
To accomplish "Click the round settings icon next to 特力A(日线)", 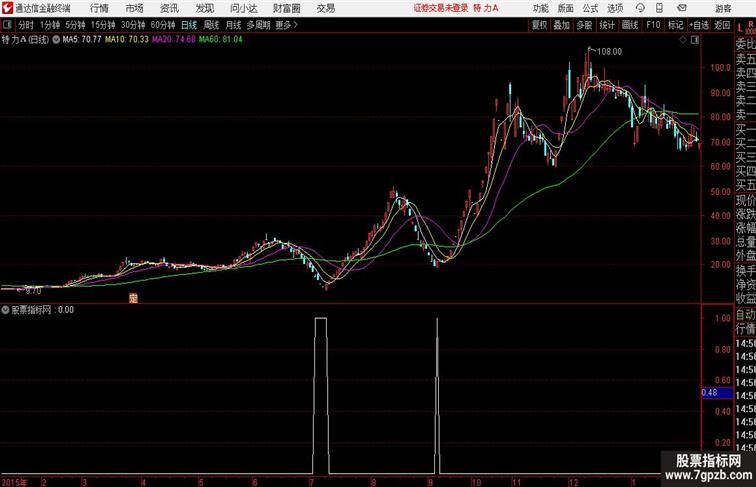I will [x=56, y=40].
